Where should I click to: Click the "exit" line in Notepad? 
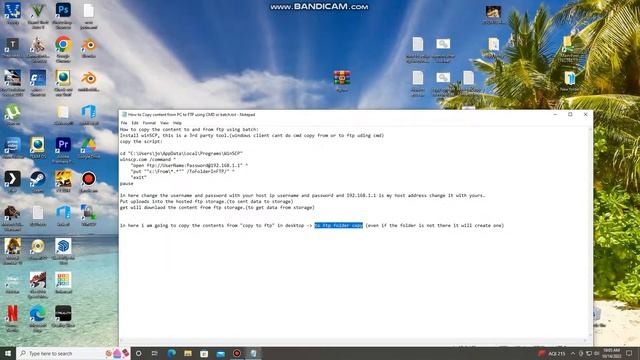coord(138,178)
